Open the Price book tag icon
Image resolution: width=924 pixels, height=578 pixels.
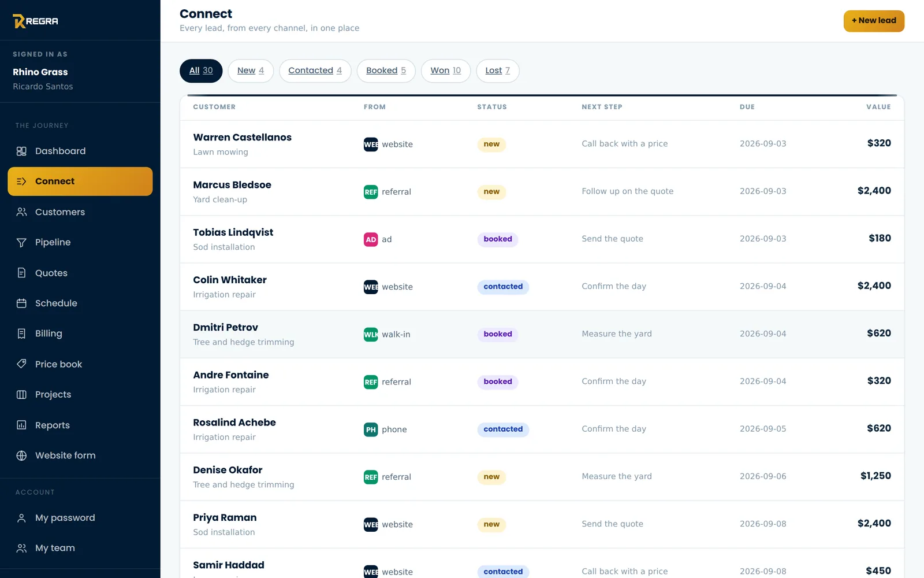[21, 364]
